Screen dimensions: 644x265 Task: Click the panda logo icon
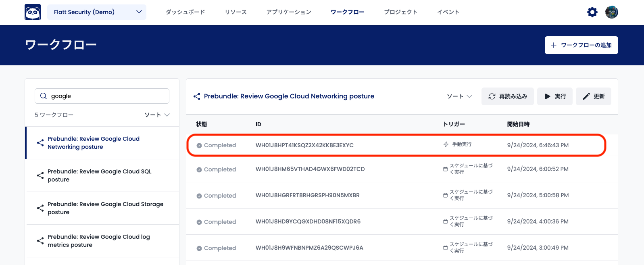(x=33, y=12)
